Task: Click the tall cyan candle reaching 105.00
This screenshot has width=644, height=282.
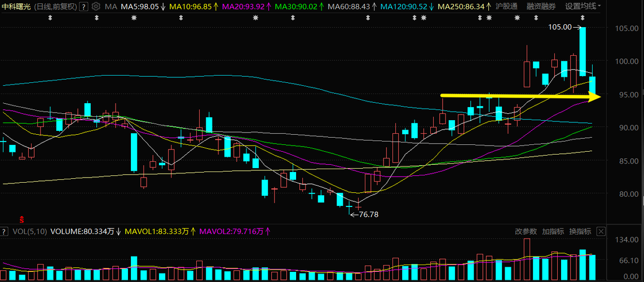Action: pyautogui.click(x=583, y=51)
